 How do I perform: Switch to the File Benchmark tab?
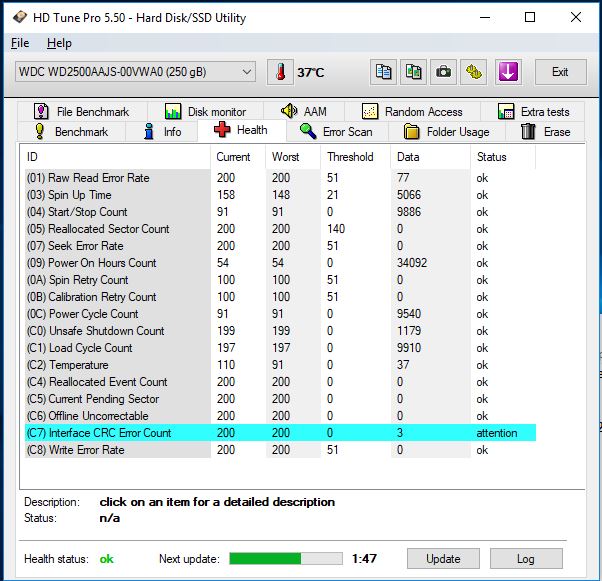pos(81,112)
